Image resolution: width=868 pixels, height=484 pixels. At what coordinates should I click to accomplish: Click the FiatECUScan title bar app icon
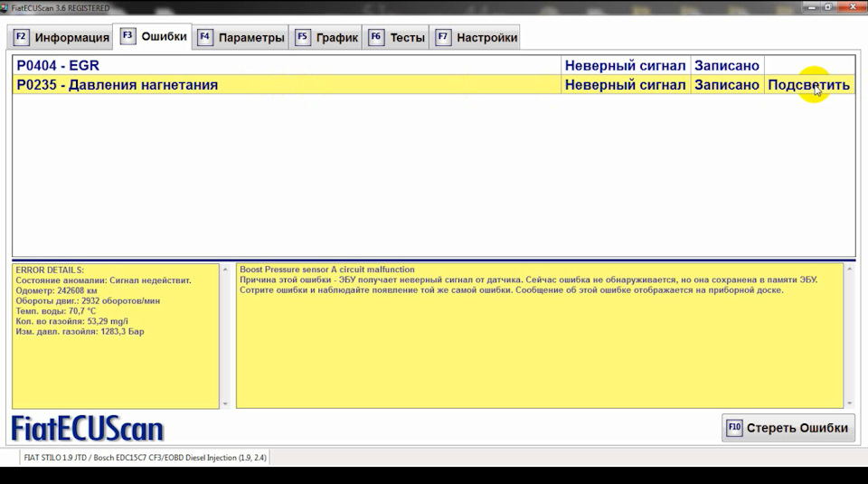[5, 8]
